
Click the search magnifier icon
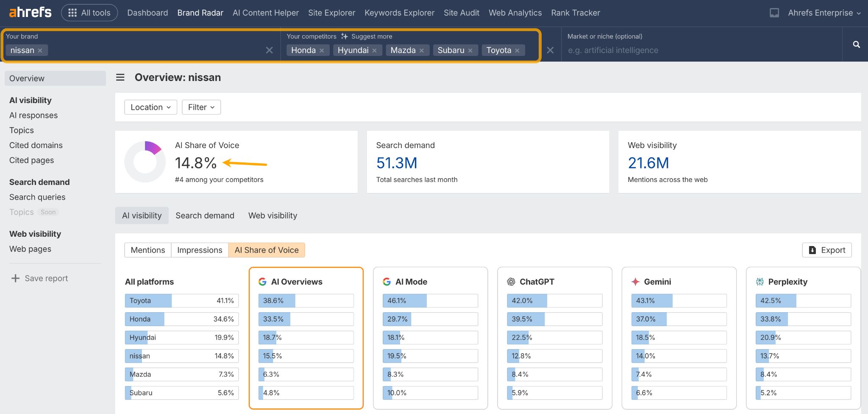[856, 44]
